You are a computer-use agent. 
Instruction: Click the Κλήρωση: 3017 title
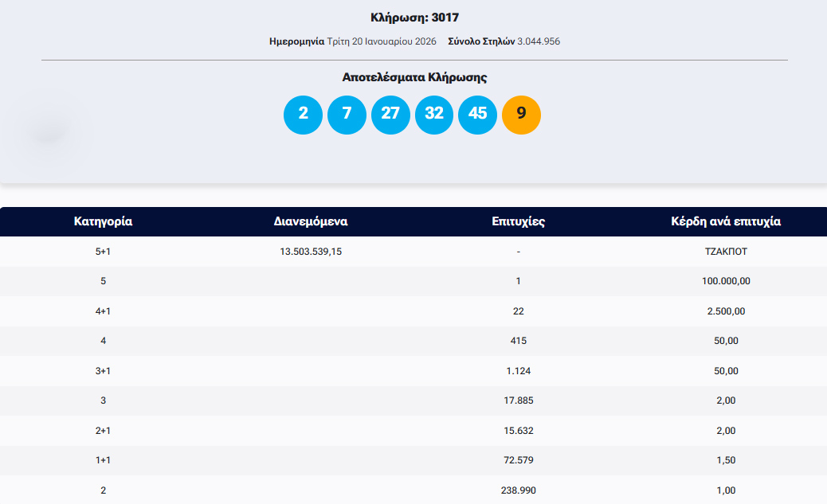(414, 18)
